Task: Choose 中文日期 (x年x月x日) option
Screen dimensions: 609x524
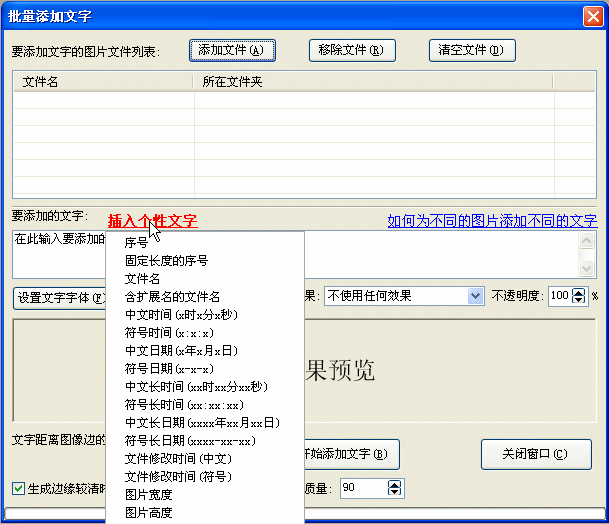Action: [x=181, y=351]
